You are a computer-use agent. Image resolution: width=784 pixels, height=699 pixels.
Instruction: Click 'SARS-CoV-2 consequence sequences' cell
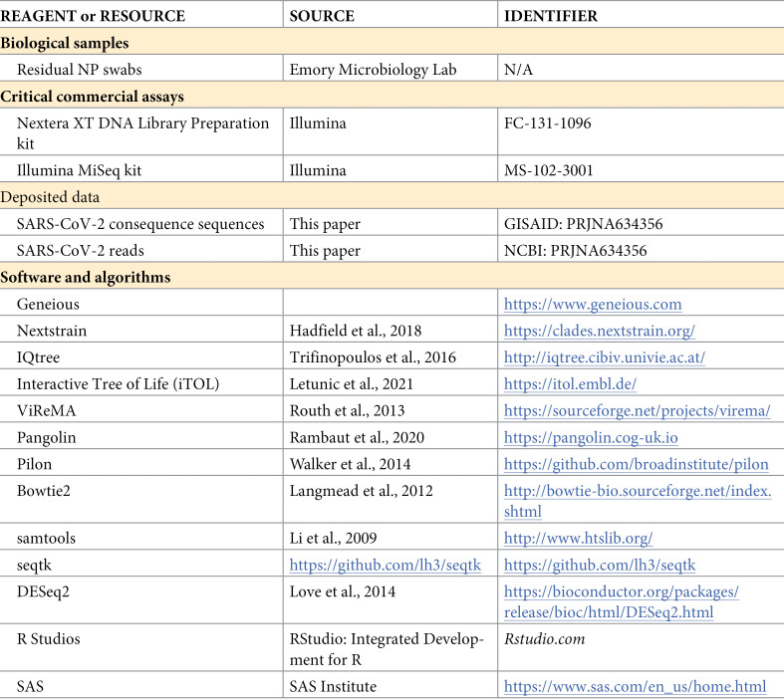[140, 223]
